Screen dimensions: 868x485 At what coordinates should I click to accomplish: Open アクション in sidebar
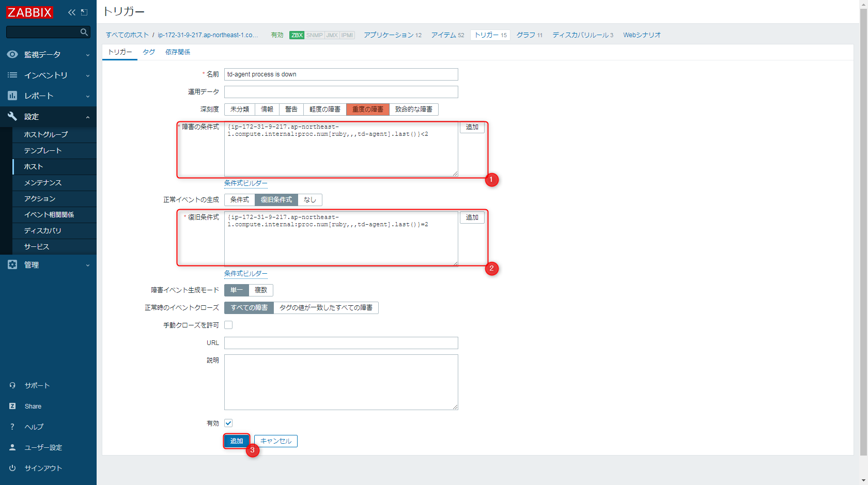54,199
